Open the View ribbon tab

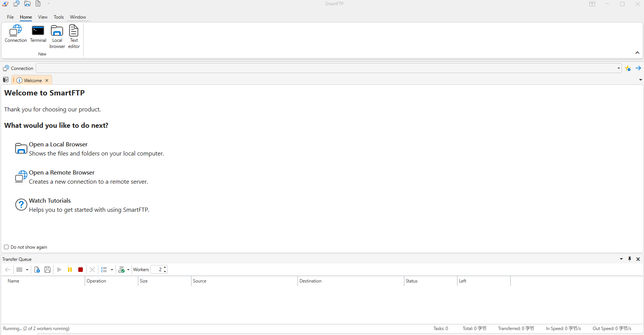click(x=43, y=17)
